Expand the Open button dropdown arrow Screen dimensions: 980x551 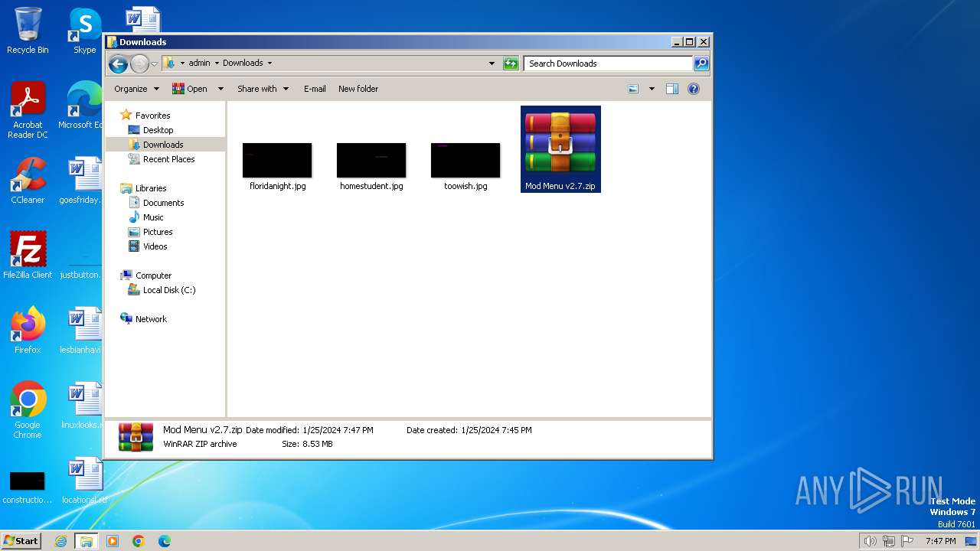pos(220,89)
